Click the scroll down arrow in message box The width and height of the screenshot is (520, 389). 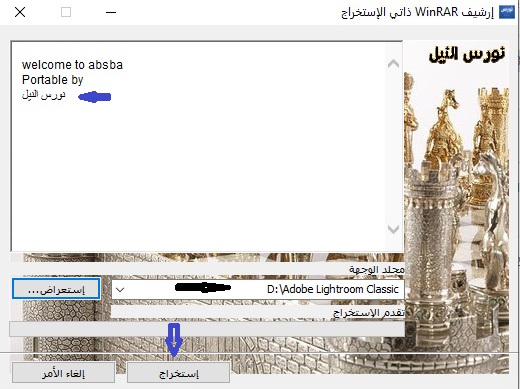point(394,229)
